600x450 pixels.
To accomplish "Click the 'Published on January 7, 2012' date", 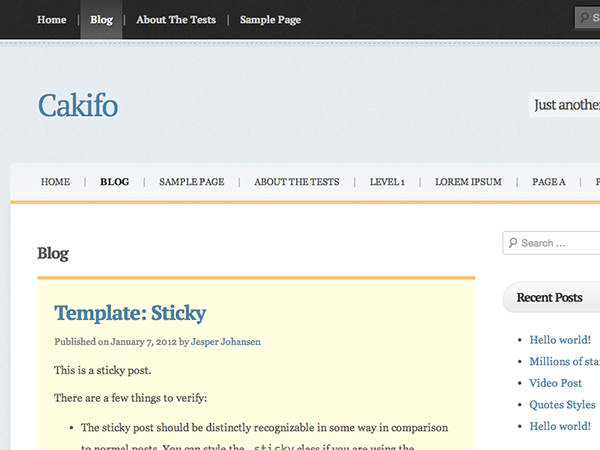I will (116, 342).
